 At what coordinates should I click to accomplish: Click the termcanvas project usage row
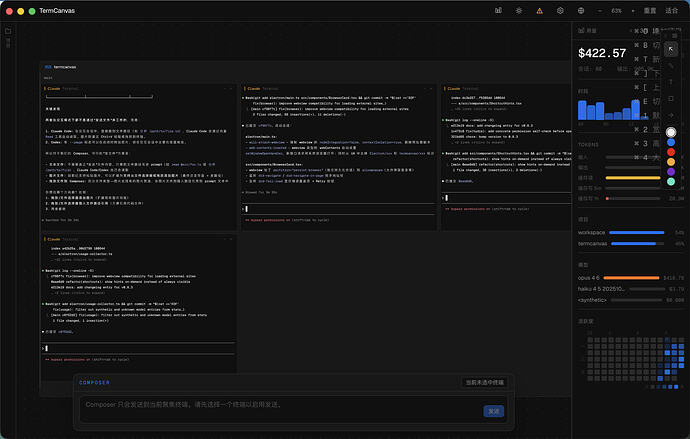631,244
